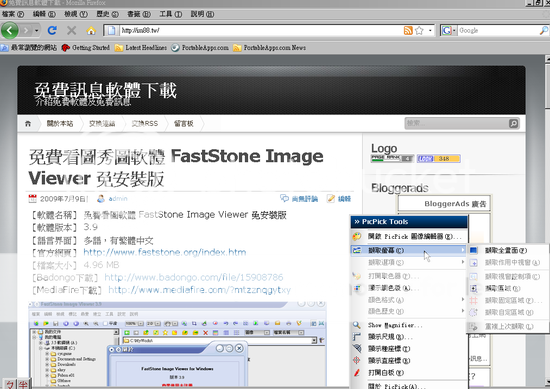Open the 歷史 History menu
550x389 pixels.
click(107, 14)
